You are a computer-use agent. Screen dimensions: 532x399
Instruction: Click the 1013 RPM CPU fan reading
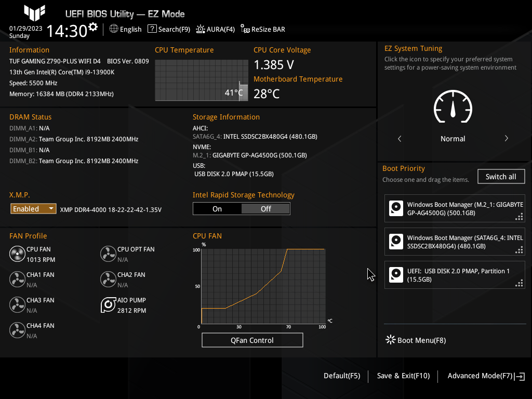[x=41, y=260]
